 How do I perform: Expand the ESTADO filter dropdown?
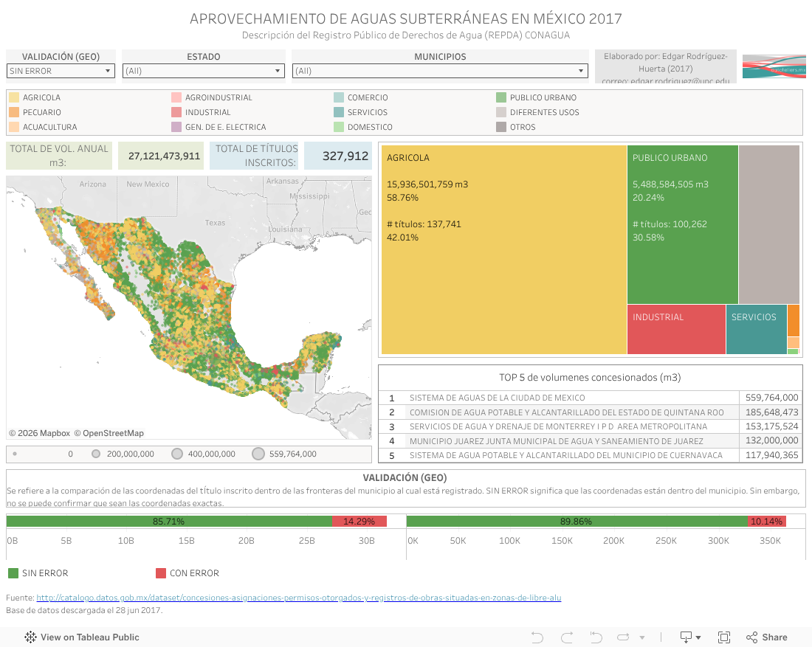click(203, 71)
